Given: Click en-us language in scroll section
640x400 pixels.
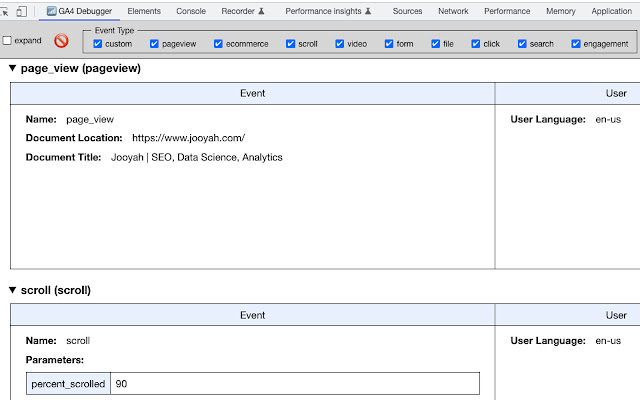Looking at the screenshot, I should tap(608, 340).
